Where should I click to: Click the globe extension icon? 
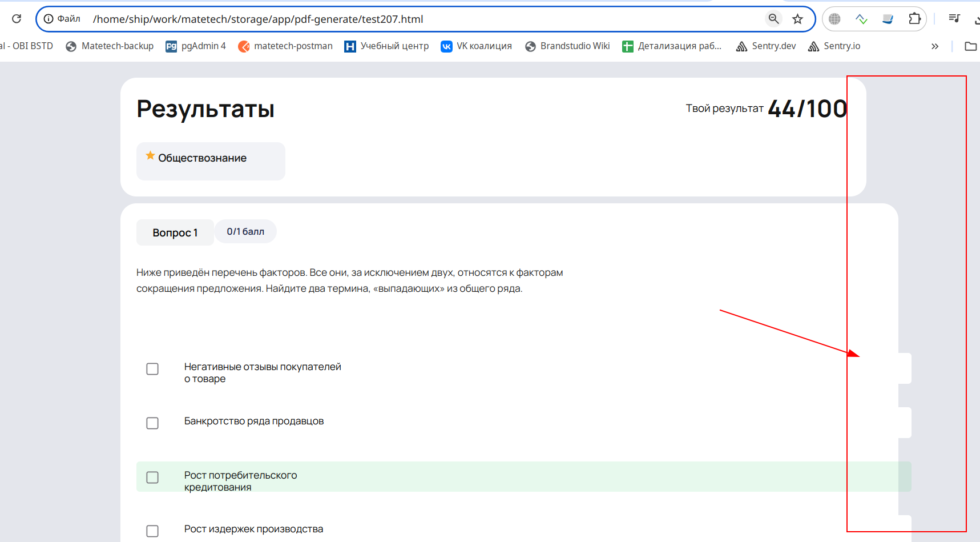pyautogui.click(x=834, y=18)
